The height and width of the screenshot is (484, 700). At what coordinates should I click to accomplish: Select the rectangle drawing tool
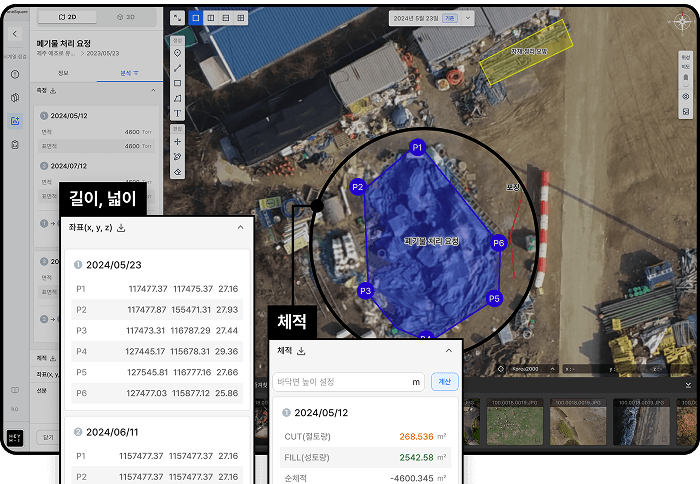(177, 83)
